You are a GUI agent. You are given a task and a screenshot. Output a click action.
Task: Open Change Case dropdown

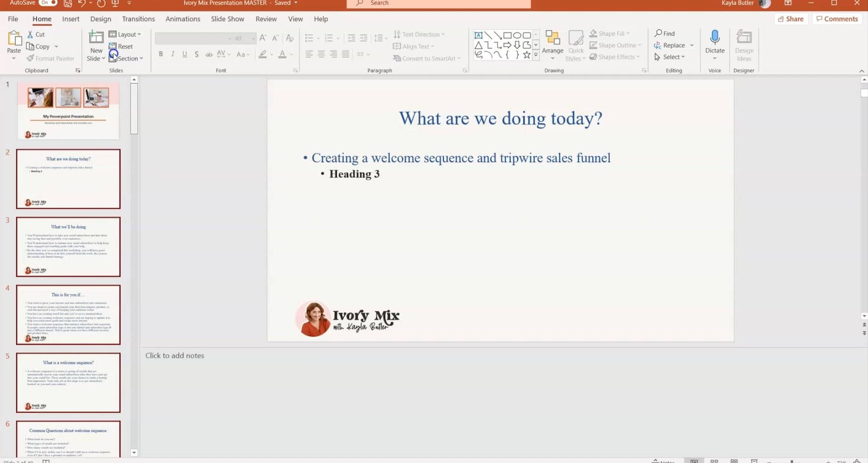[243, 54]
